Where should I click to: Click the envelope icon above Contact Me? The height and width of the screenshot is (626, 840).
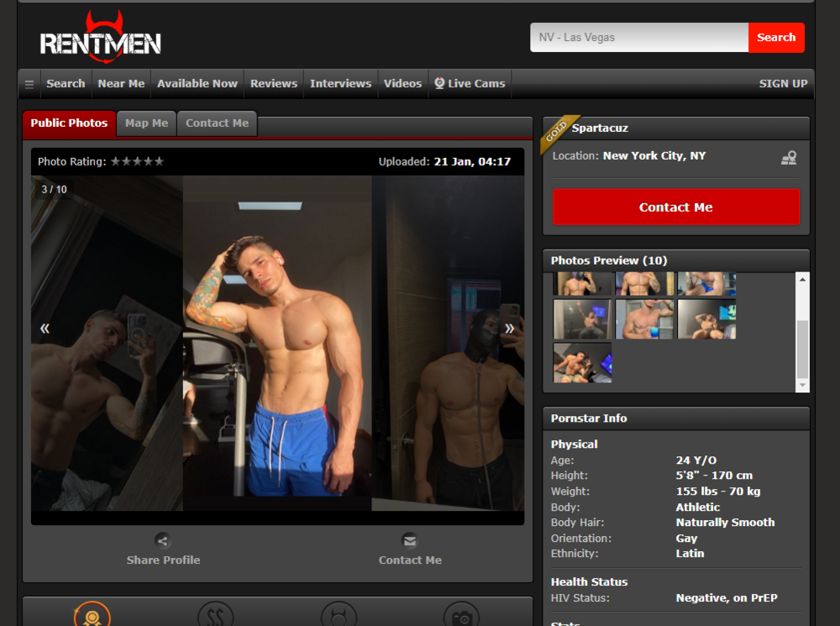(x=409, y=540)
